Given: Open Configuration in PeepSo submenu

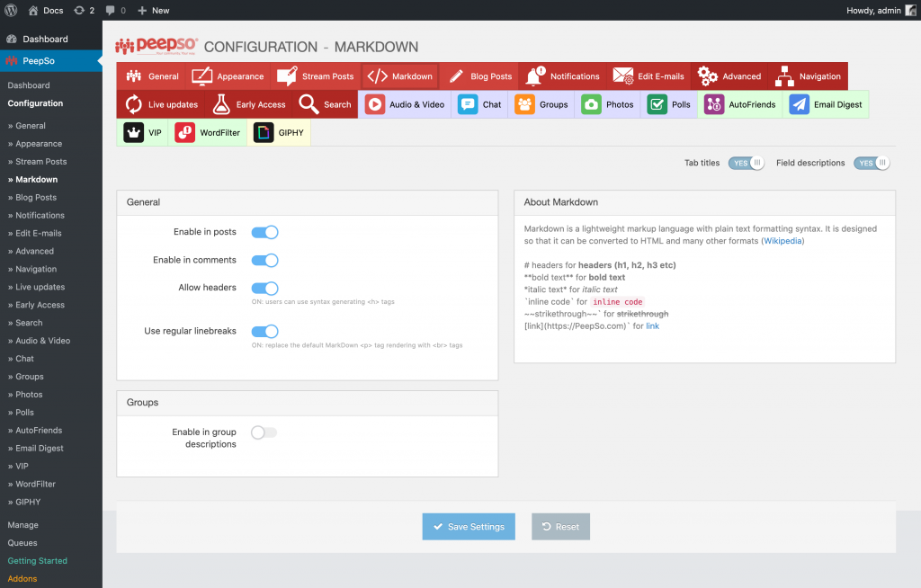Looking at the screenshot, I should pos(35,103).
